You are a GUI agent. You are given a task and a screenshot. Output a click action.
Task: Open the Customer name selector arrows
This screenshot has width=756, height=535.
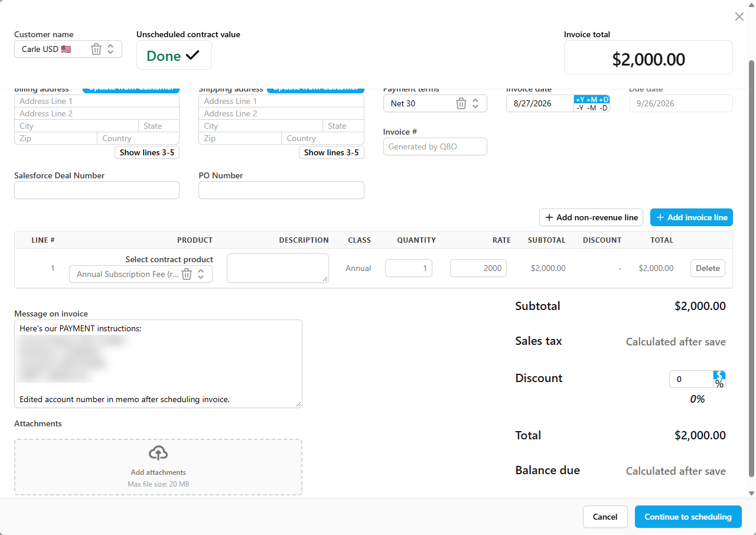110,49
